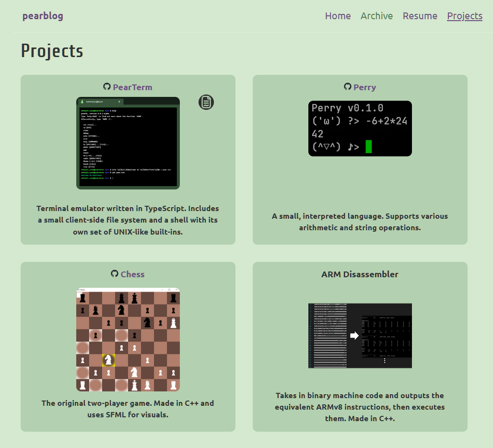The height and width of the screenshot is (448, 493).
Task: Open the PearTerm project link
Action: tap(132, 87)
